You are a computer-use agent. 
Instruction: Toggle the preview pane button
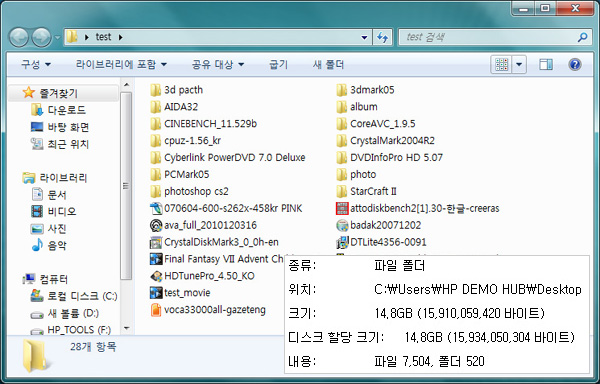[x=546, y=64]
